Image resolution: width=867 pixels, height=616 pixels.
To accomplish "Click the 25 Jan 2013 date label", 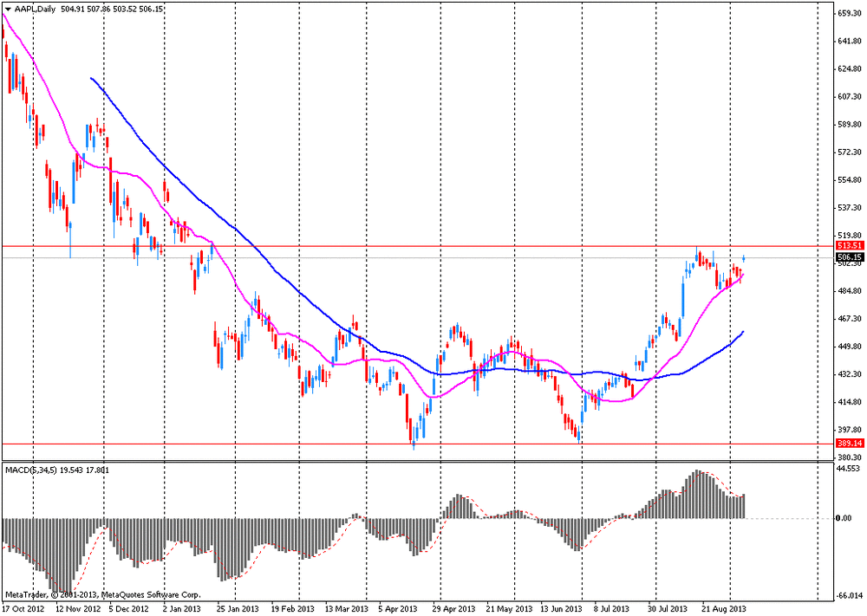I will (238, 609).
